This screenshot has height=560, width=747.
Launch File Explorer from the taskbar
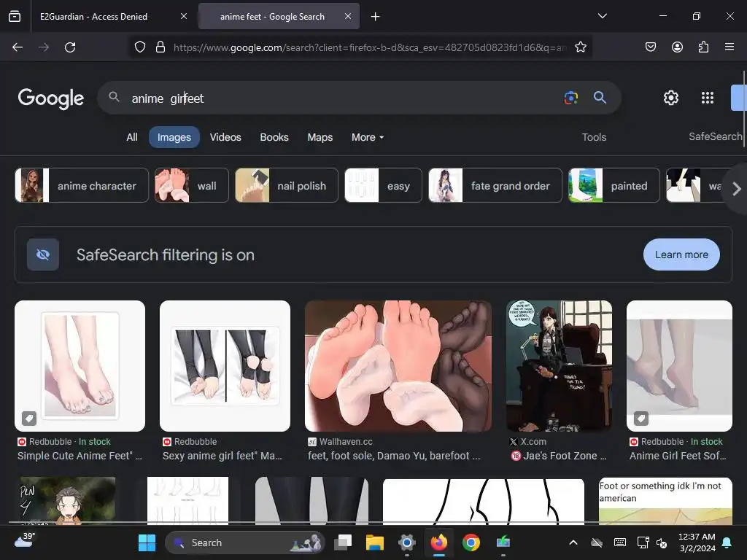point(375,542)
